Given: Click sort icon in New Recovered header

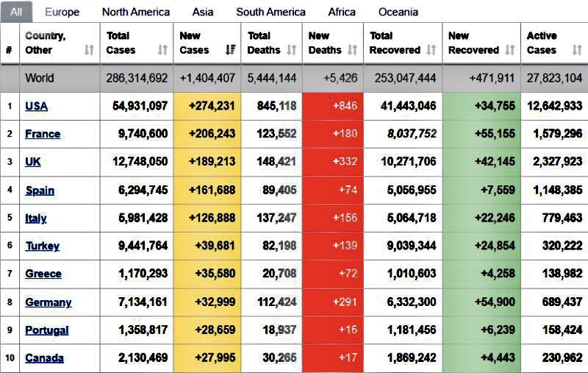Looking at the screenshot, I should (509, 50).
